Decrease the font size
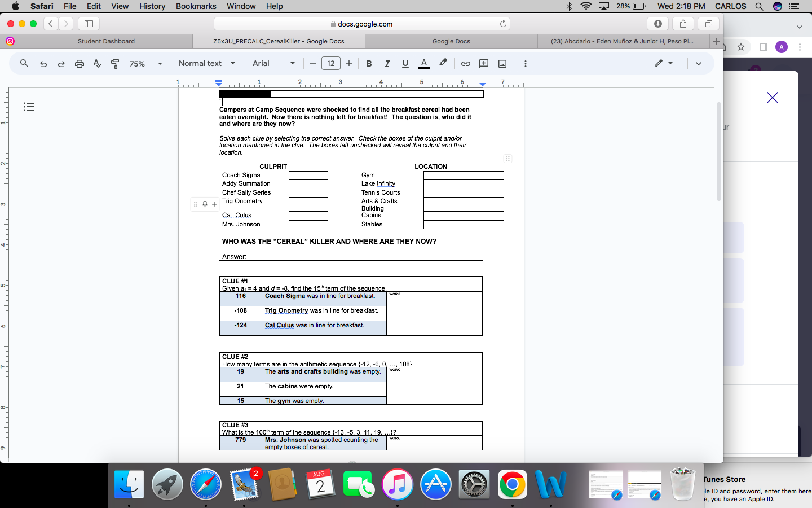The width and height of the screenshot is (812, 508). point(313,64)
